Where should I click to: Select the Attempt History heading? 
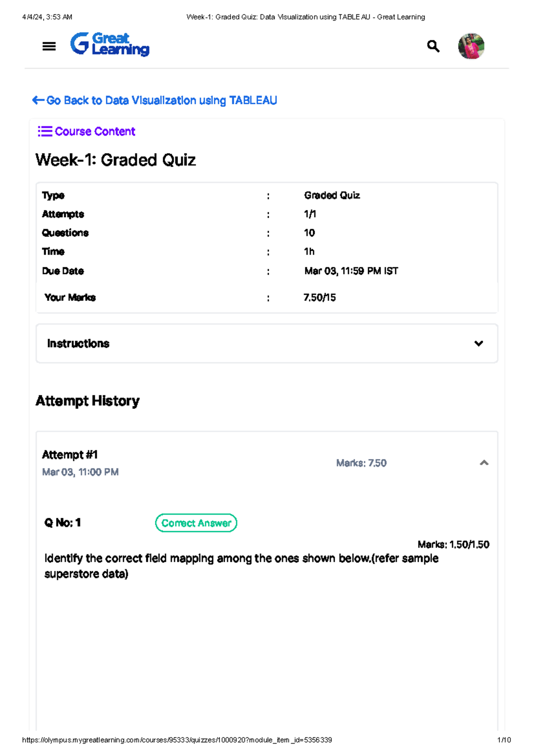pos(87,401)
